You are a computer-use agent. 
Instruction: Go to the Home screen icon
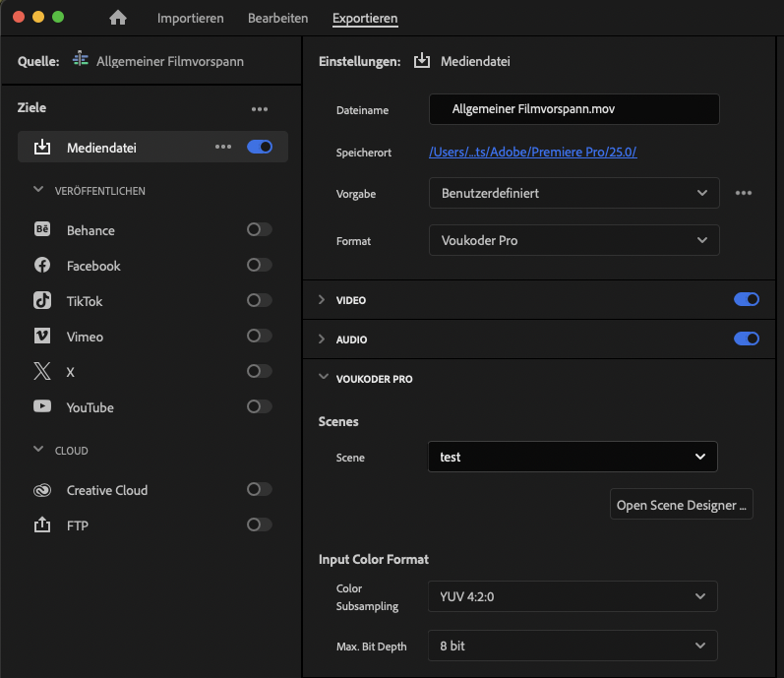coord(118,18)
